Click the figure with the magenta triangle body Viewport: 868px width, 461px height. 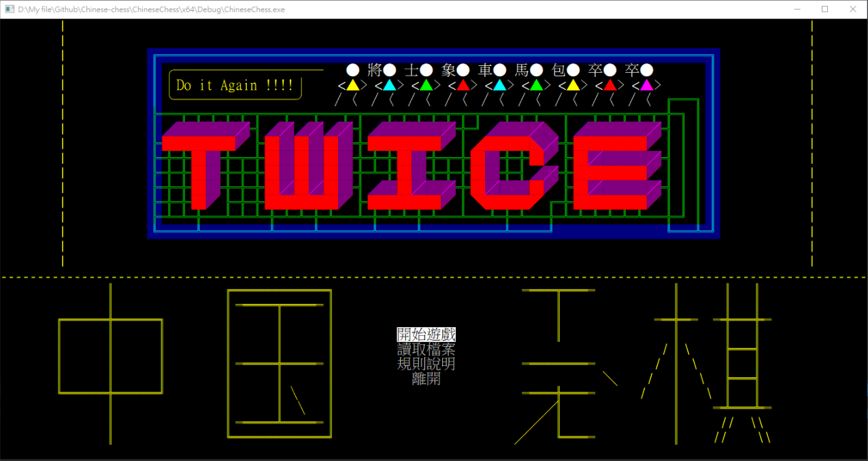coord(646,85)
